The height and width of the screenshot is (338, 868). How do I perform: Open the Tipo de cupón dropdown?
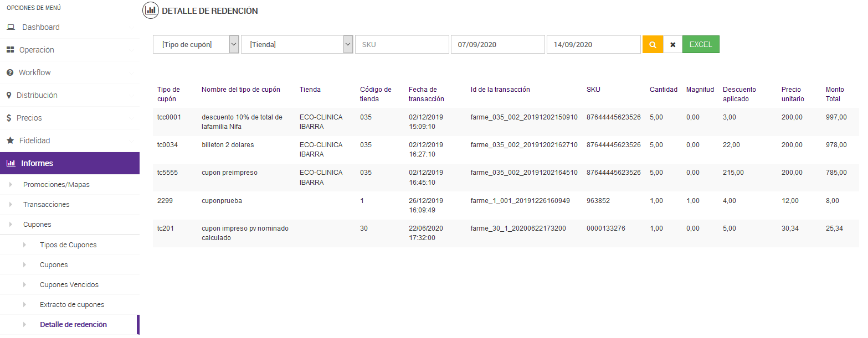(x=196, y=44)
